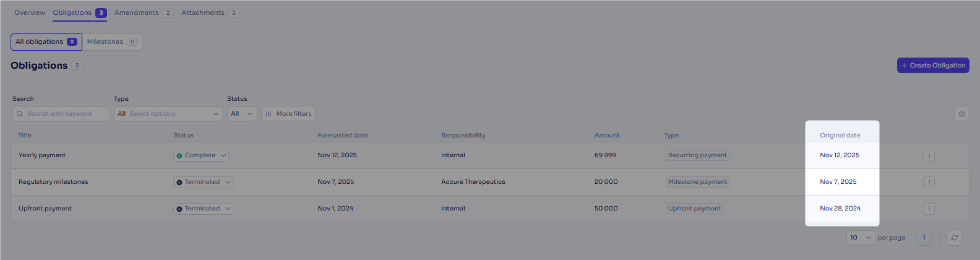Open row actions menu for Yearly payment
Screen dimensions: 980x260
929,155
